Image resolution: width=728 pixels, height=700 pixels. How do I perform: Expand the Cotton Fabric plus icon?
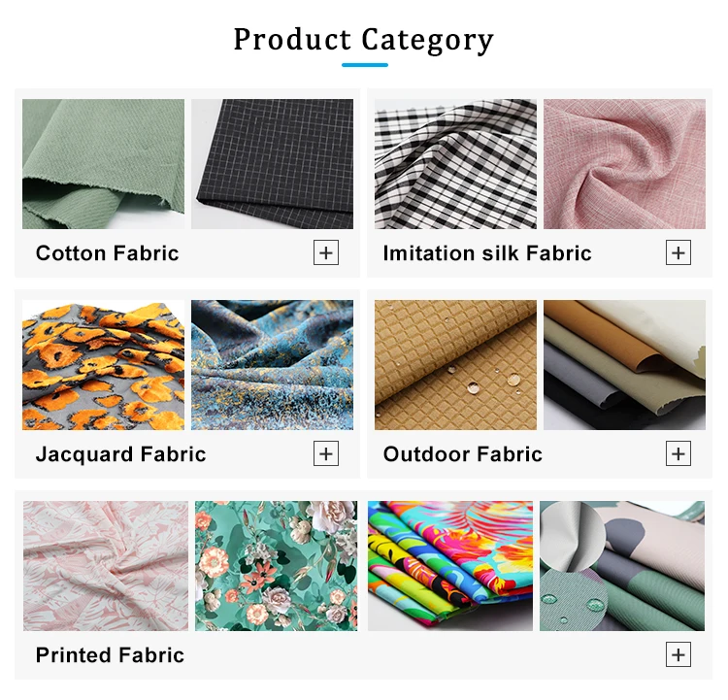[x=326, y=252]
